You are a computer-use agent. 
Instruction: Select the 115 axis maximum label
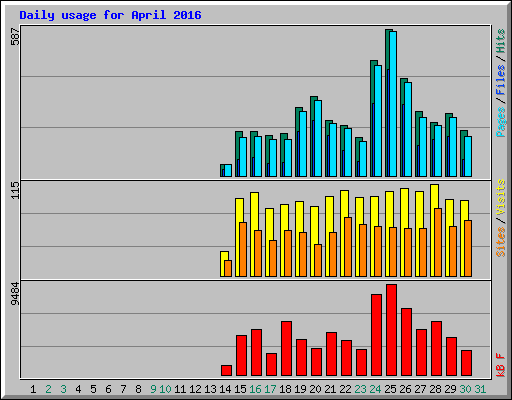[x=15, y=190]
